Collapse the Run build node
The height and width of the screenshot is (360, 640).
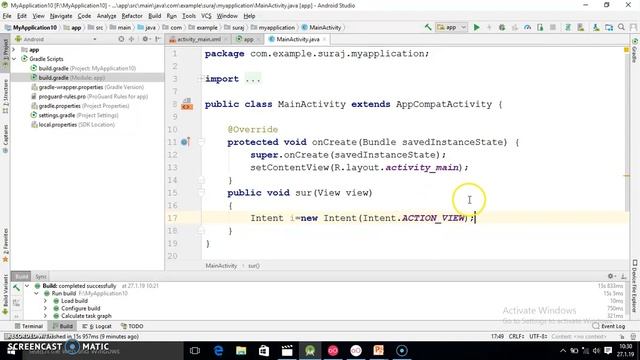tap(36, 293)
